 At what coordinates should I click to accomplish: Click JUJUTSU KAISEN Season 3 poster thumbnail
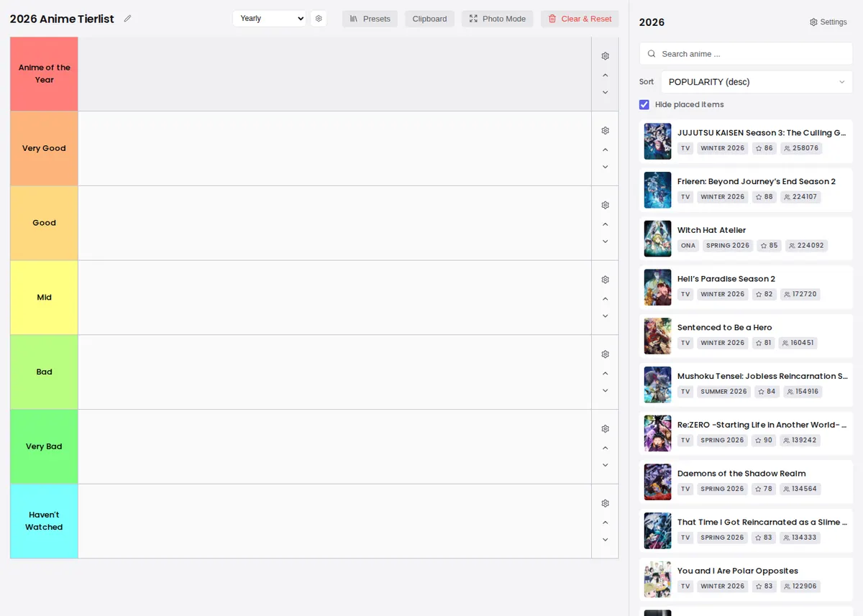[x=657, y=141]
